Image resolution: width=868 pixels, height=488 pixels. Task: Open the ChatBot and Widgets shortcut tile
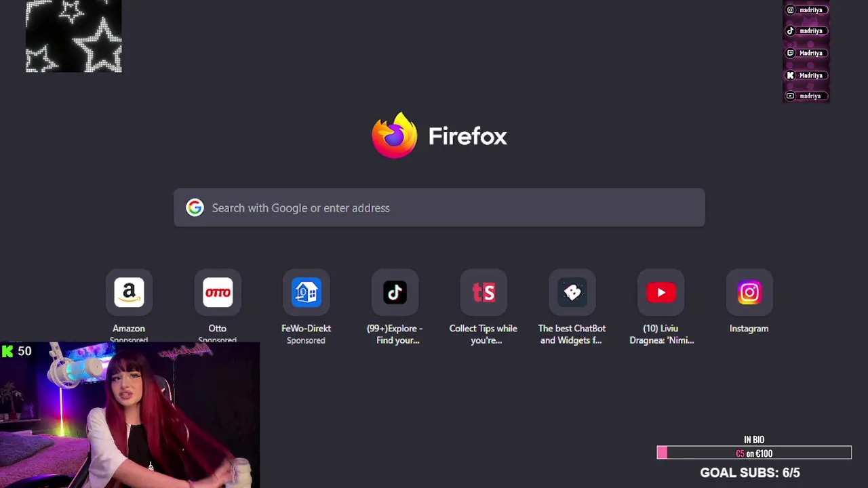pyautogui.click(x=572, y=293)
